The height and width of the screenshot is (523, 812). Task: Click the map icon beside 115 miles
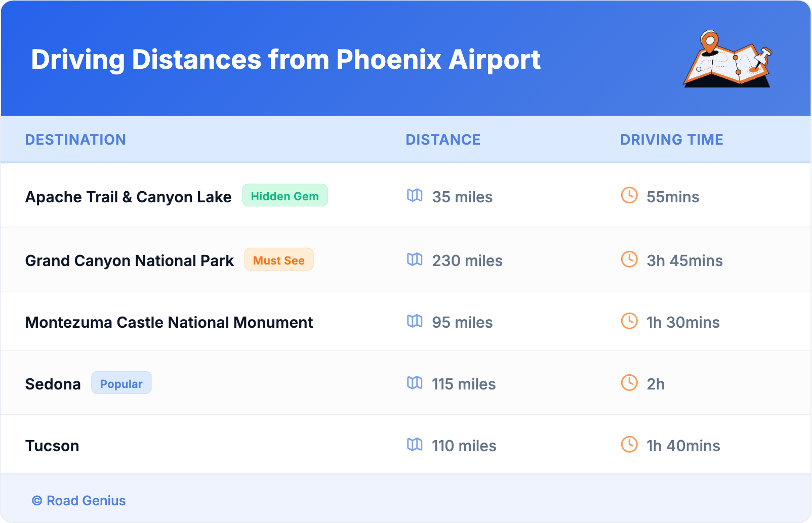point(415,383)
